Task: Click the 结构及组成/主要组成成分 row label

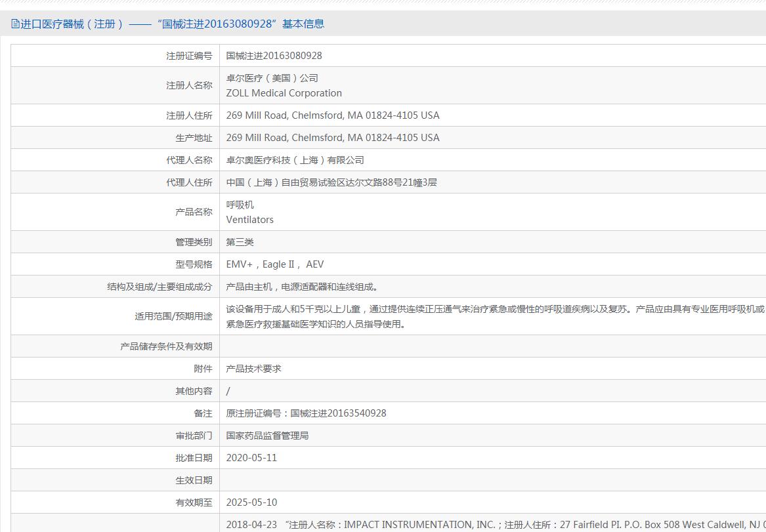Action: click(160, 287)
